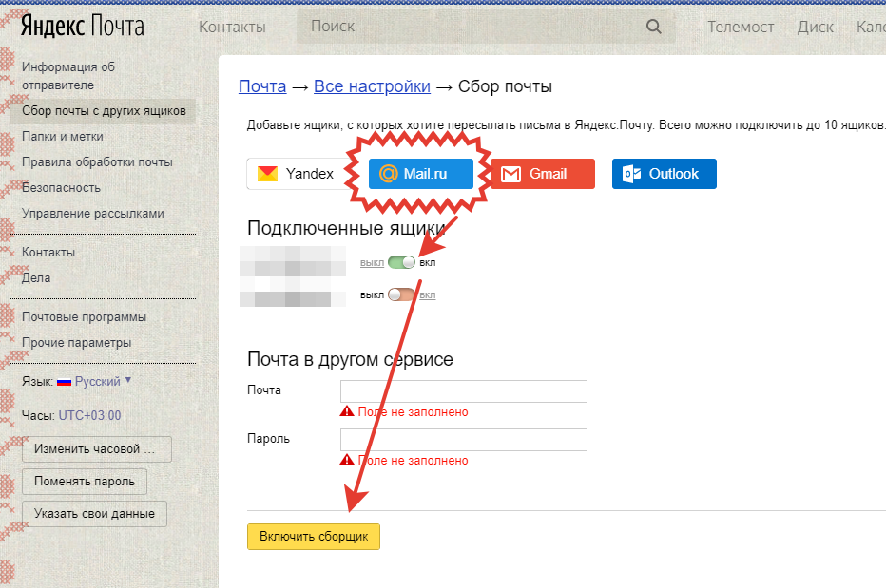Open the Русский language dropdown
This screenshot has width=886, height=588.
pos(98,381)
